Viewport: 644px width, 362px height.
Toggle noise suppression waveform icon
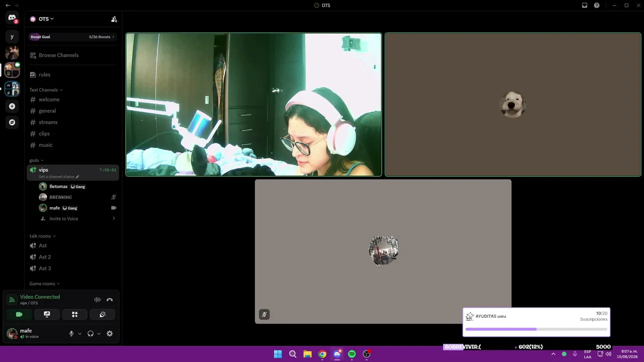tap(98, 300)
